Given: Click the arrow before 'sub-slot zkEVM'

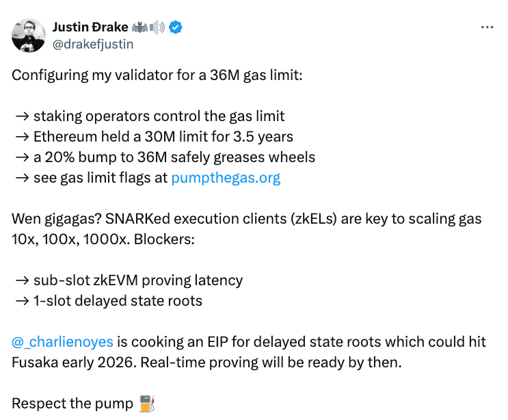Looking at the screenshot, I should coord(23,280).
